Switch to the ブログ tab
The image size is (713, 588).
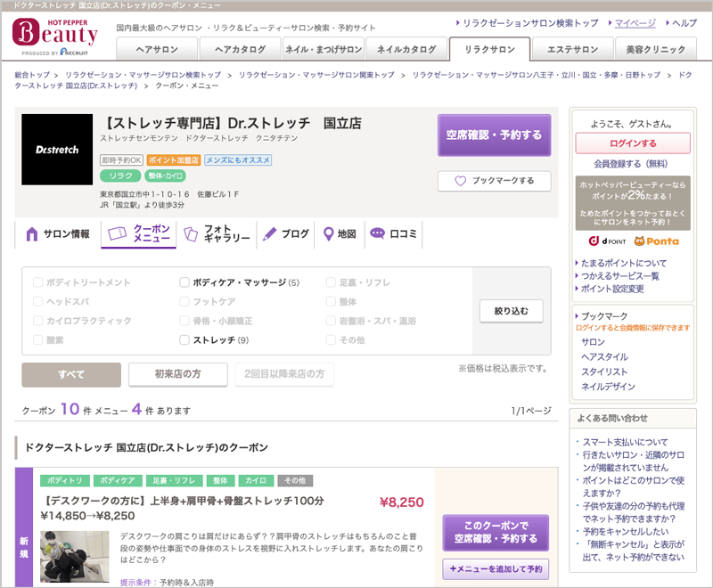285,234
